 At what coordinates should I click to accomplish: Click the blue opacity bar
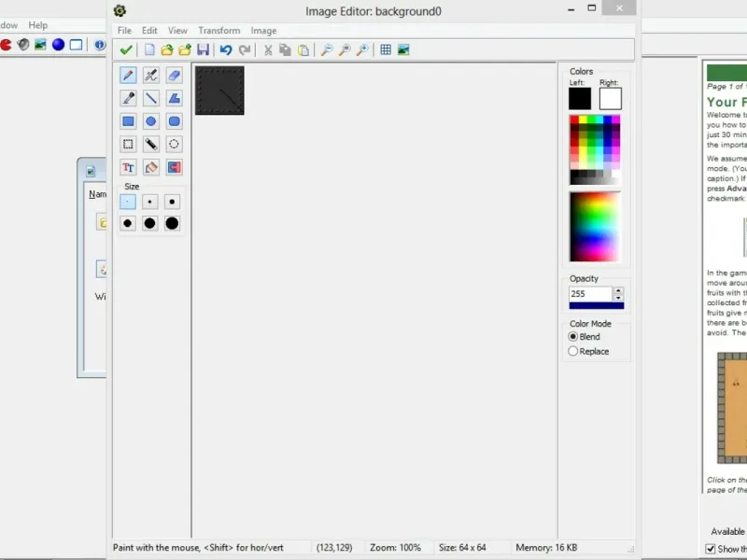coord(597,306)
